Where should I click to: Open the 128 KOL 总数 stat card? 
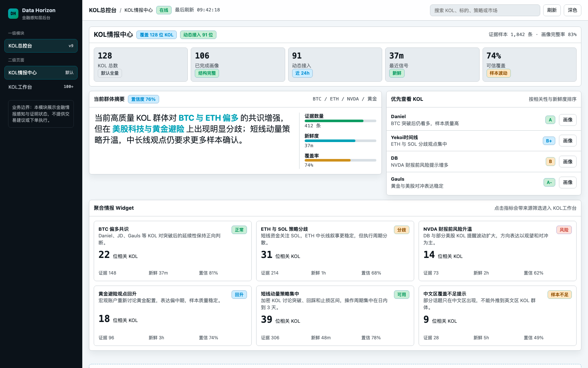(141, 64)
